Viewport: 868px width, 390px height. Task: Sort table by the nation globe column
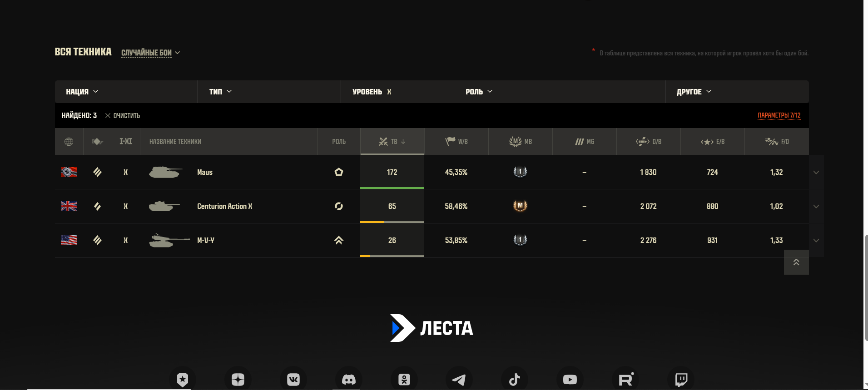coord(69,142)
